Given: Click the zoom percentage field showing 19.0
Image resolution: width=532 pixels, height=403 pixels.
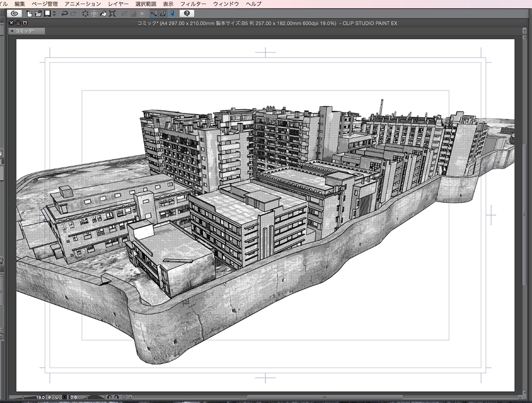Looking at the screenshot, I should 41,398.
